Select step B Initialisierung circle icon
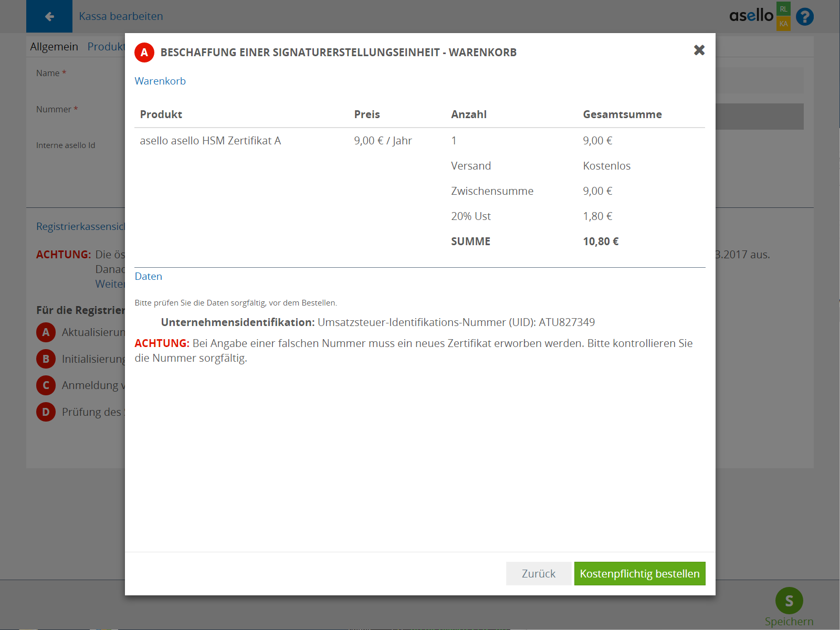This screenshot has width=840, height=630. (46, 359)
